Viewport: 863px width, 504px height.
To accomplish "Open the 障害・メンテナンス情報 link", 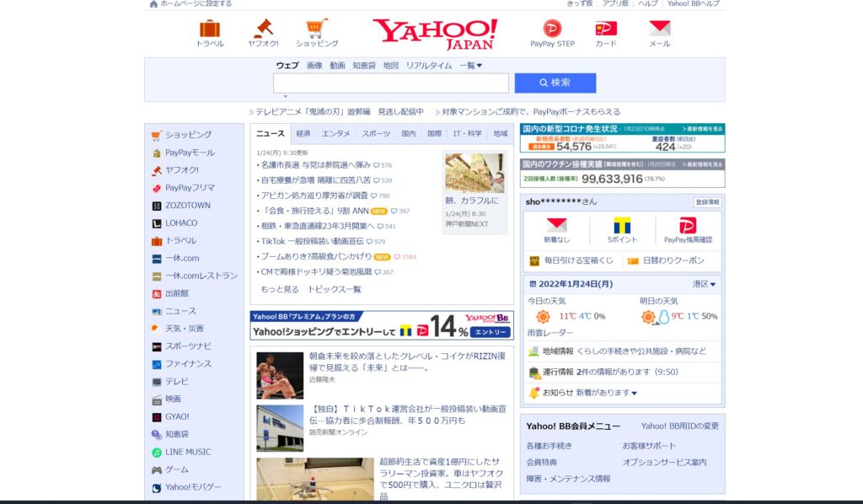I will (568, 479).
